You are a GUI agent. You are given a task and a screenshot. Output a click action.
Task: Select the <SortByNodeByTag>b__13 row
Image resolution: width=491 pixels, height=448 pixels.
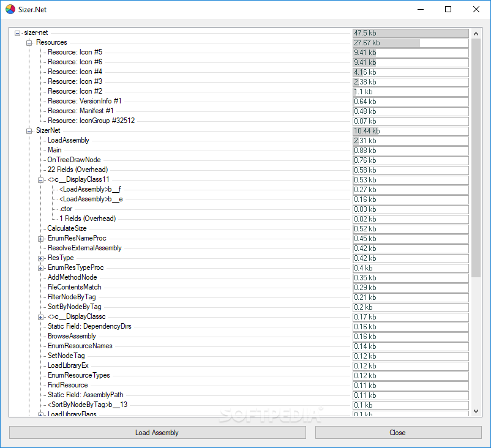tap(88, 405)
